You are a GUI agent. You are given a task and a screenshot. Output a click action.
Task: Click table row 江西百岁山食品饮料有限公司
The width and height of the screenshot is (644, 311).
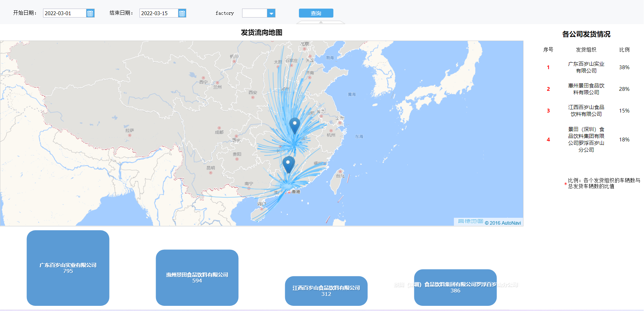586,111
